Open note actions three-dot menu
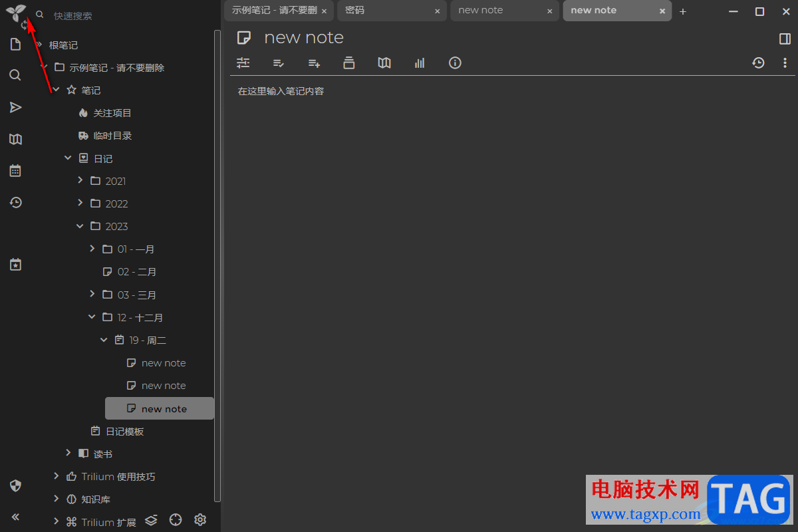The height and width of the screenshot is (532, 798). (x=785, y=63)
